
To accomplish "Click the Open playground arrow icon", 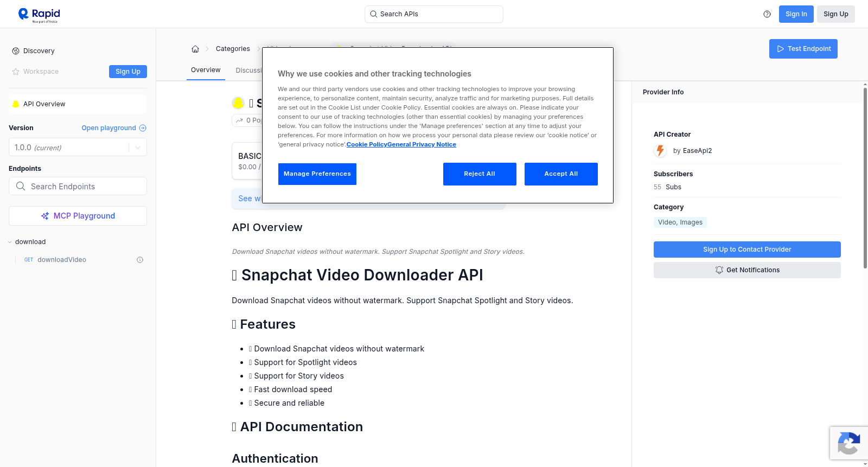I will point(143,128).
